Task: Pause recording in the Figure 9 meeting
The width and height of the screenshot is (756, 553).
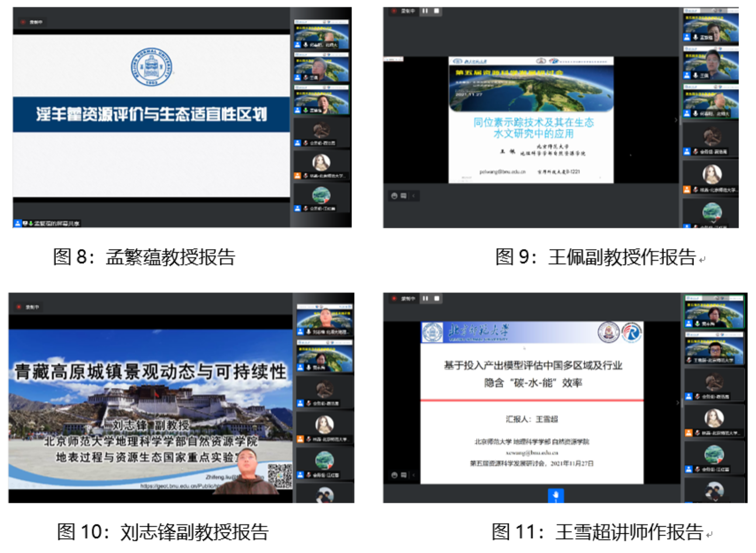Action: point(425,11)
